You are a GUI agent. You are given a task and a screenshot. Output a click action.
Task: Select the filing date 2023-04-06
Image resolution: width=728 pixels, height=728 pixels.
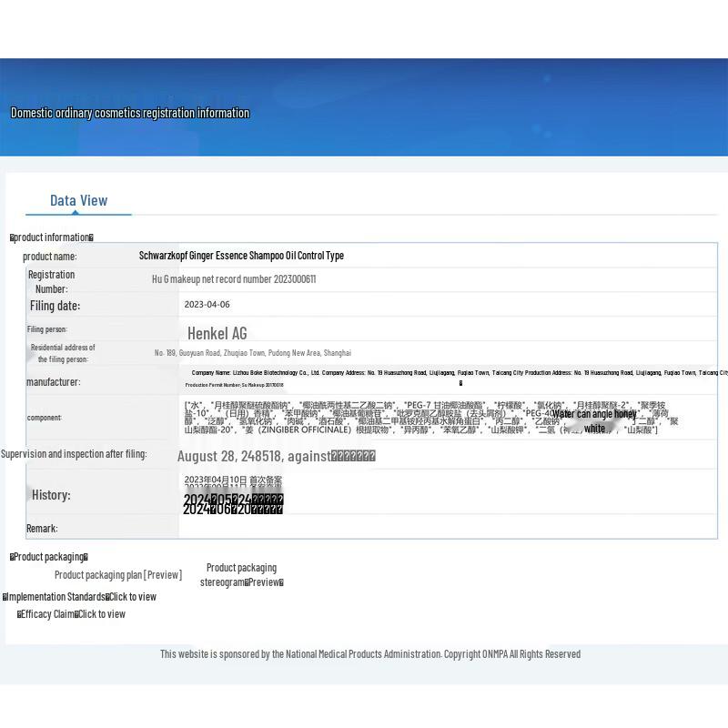[207, 305]
